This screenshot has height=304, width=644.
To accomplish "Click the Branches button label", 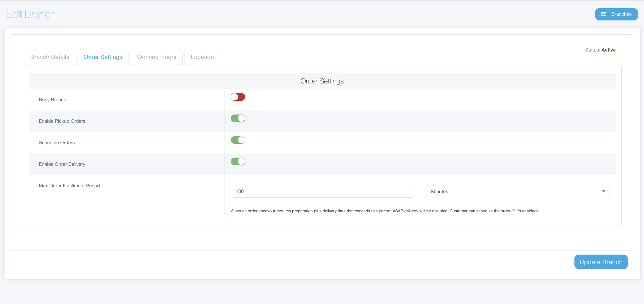I will click(x=621, y=14).
